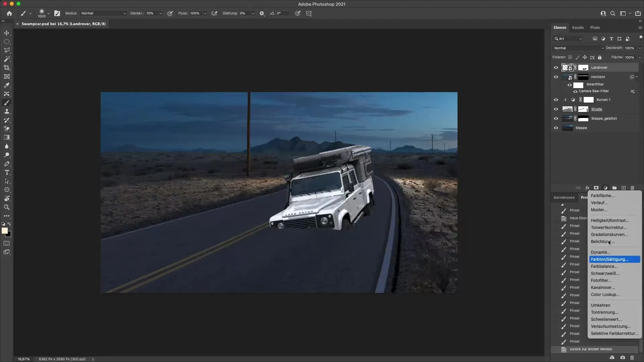
Task: Select the Clone Stamp tool
Action: [7, 112]
